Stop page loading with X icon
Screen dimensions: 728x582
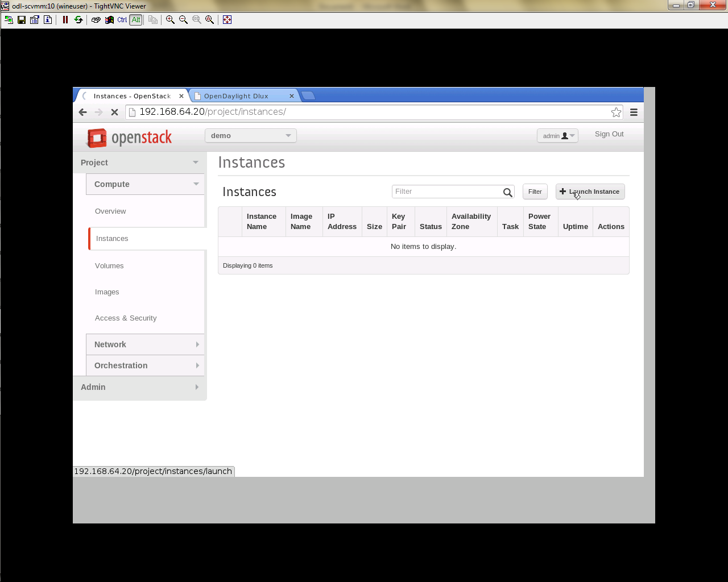tap(114, 112)
